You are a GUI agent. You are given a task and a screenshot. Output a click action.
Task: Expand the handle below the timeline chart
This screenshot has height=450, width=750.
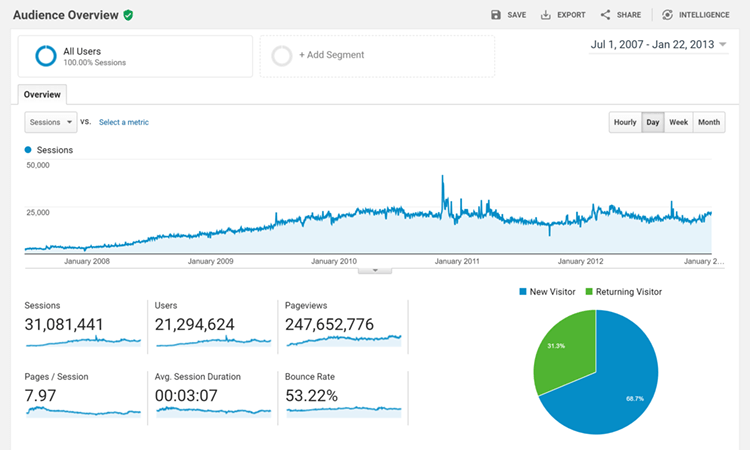pos(375,270)
